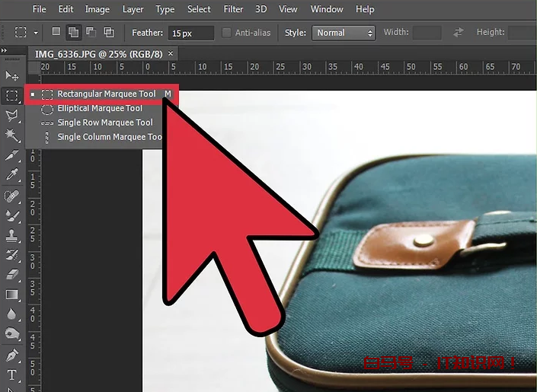Click swap width and height arrows
537x392 pixels.
(459, 33)
